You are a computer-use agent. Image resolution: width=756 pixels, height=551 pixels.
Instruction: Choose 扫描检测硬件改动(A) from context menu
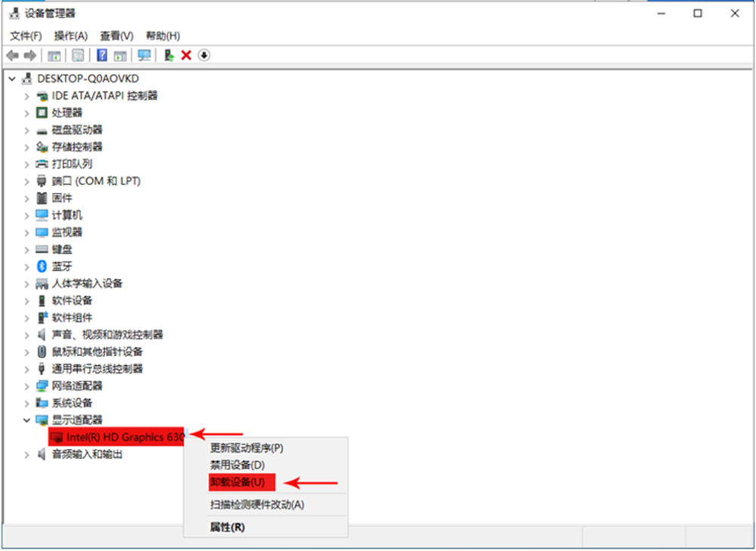[x=265, y=505]
